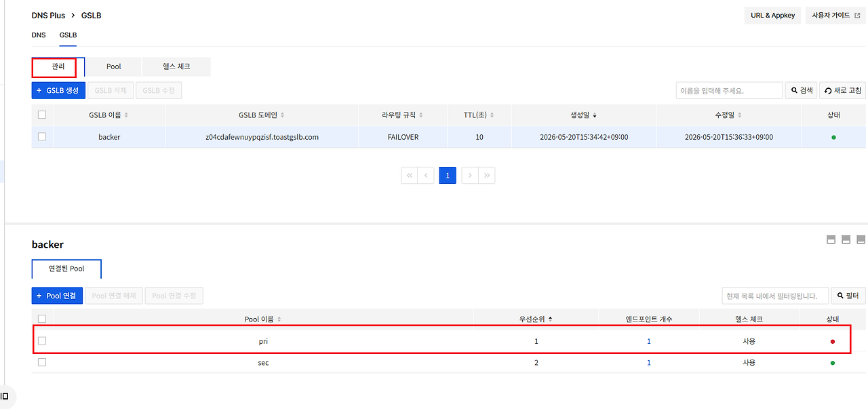This screenshot has width=868, height=409.
Task: Check the pri pool row checkbox
Action: click(42, 340)
